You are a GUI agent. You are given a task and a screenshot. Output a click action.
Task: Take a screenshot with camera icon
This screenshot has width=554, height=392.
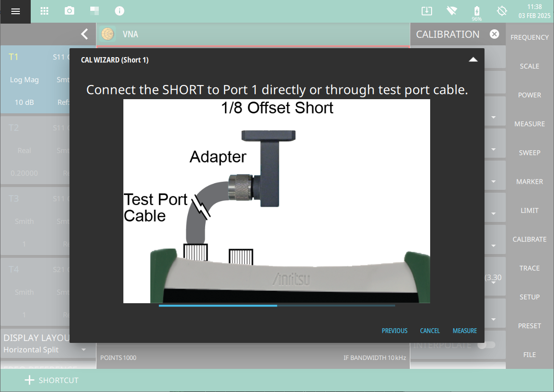point(69,11)
